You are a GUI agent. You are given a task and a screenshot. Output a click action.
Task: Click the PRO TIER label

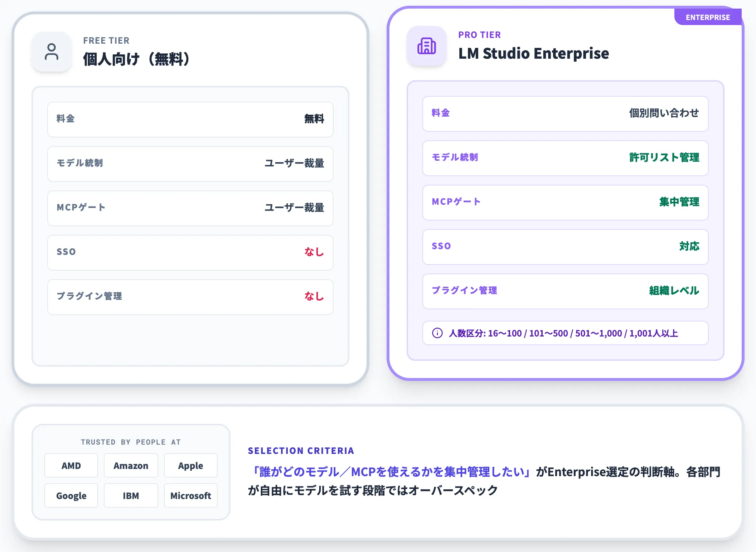(x=480, y=35)
